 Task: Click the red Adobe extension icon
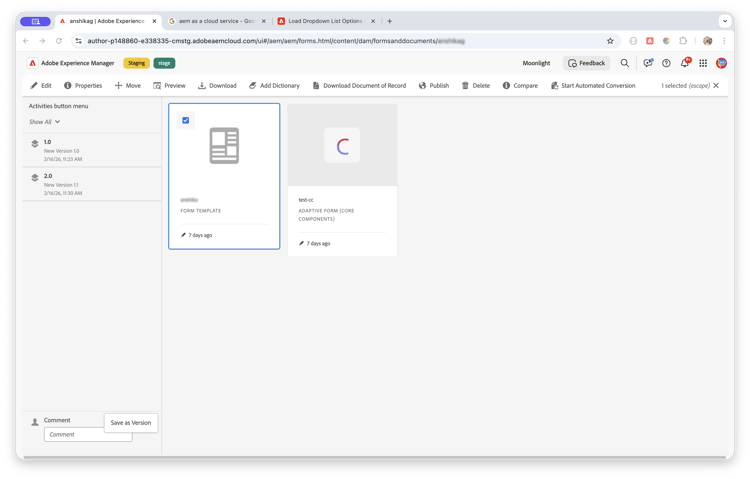[650, 41]
